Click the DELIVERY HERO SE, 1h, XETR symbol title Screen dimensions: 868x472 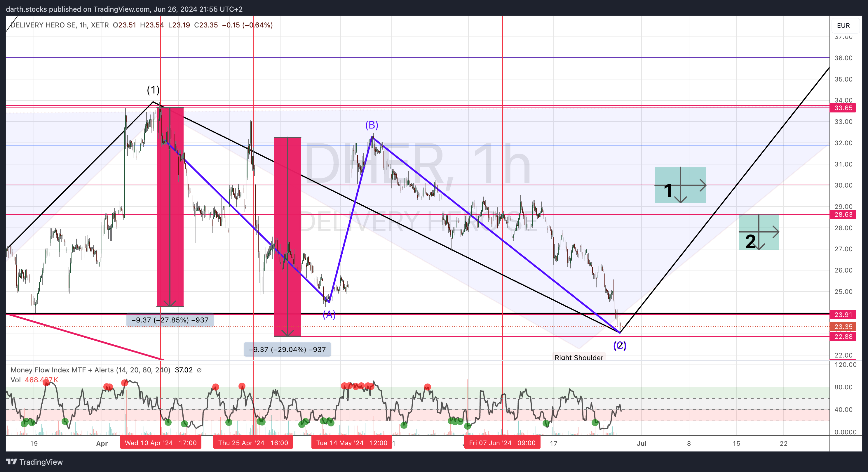tap(60, 25)
